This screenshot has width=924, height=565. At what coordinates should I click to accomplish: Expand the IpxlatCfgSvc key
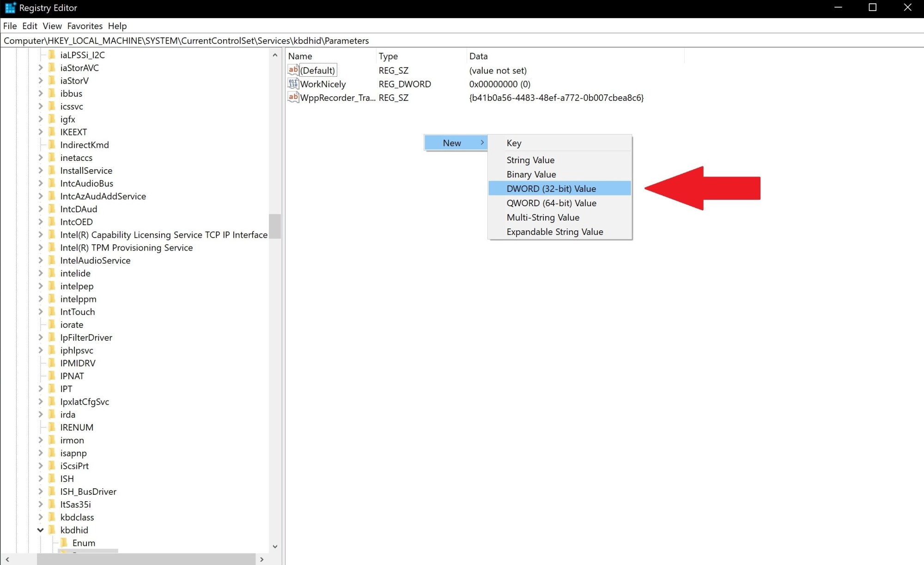(x=40, y=401)
